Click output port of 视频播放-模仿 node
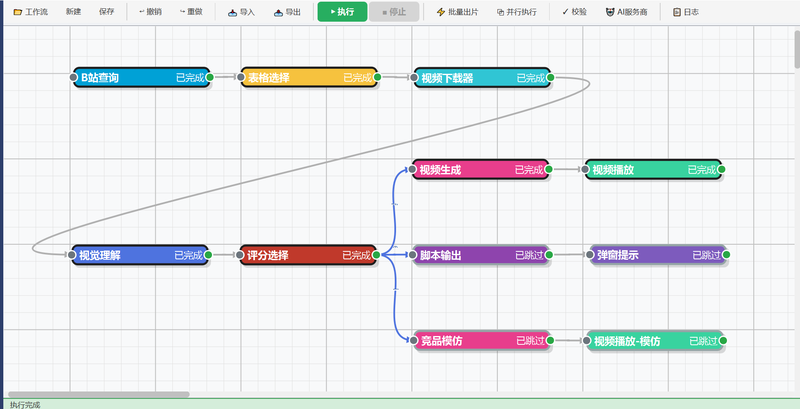 (722, 341)
